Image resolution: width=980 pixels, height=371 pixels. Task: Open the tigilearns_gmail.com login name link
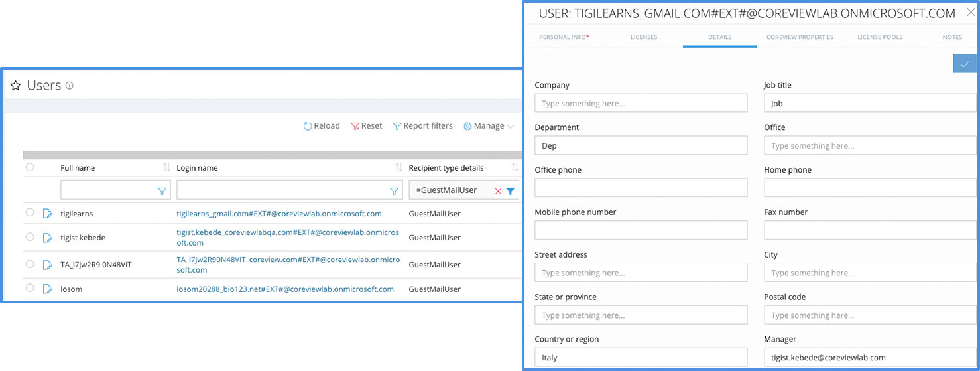[x=279, y=214]
